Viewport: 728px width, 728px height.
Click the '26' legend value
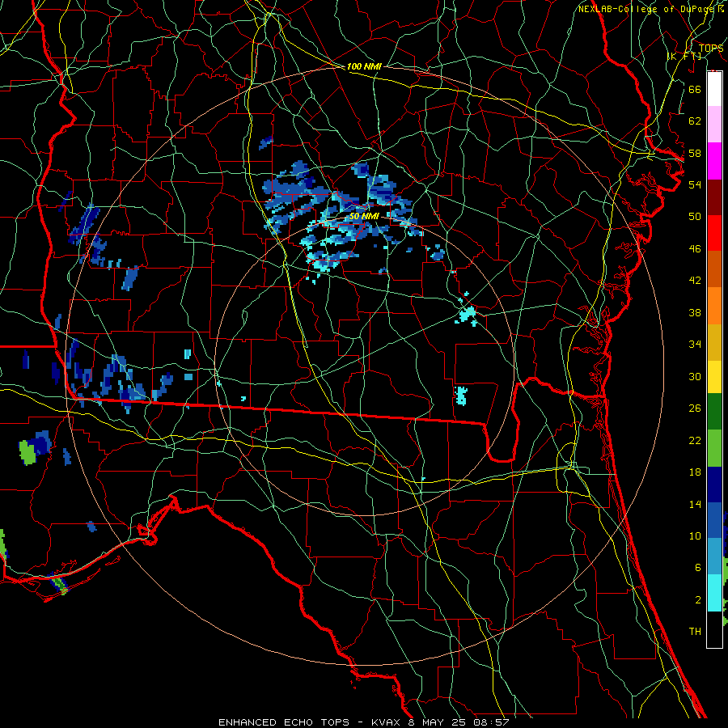[695, 408]
